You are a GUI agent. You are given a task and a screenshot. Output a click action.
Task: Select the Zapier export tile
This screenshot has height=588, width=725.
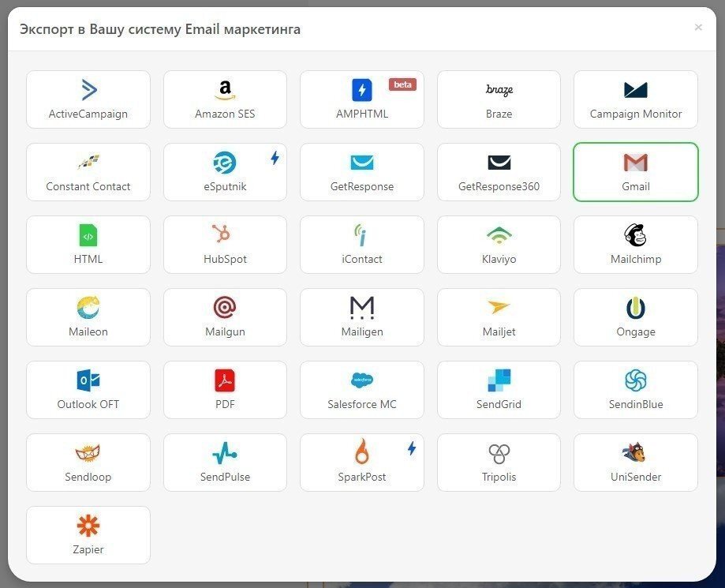point(88,535)
